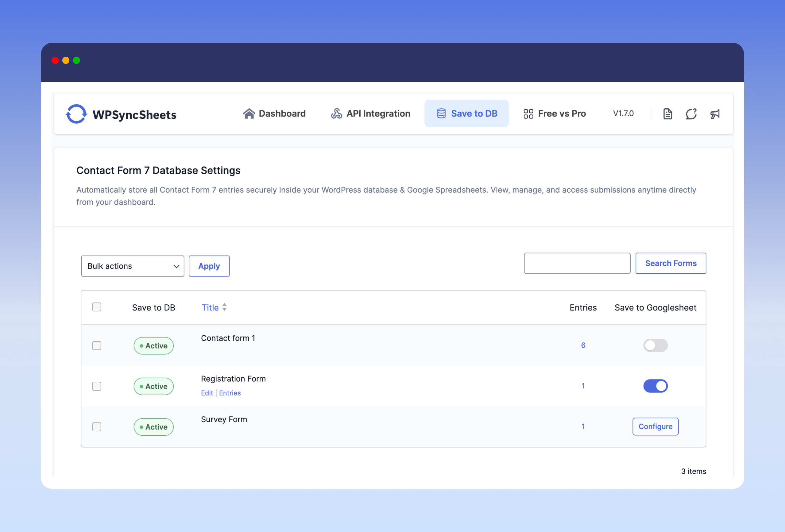The height and width of the screenshot is (532, 785).
Task: Click the megaphone announcements icon
Action: coord(715,114)
